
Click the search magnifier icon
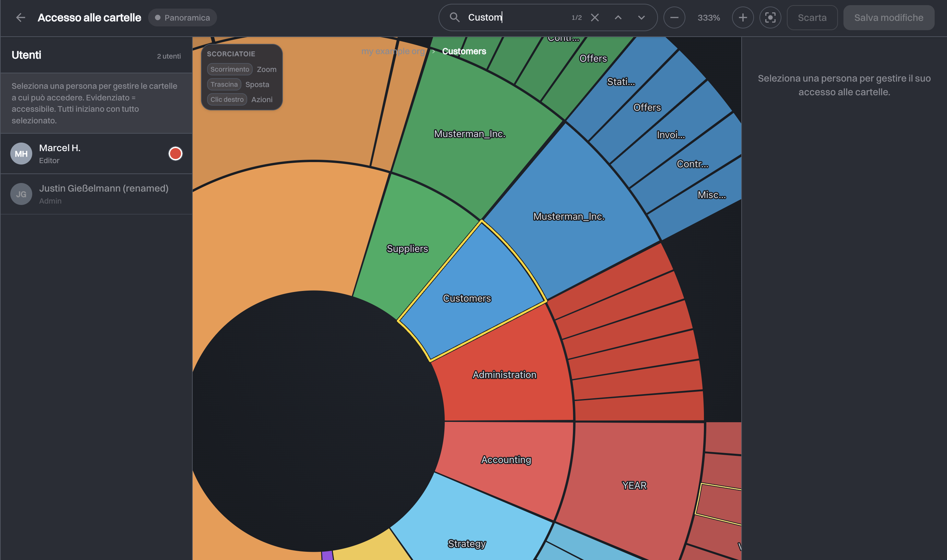pos(454,17)
